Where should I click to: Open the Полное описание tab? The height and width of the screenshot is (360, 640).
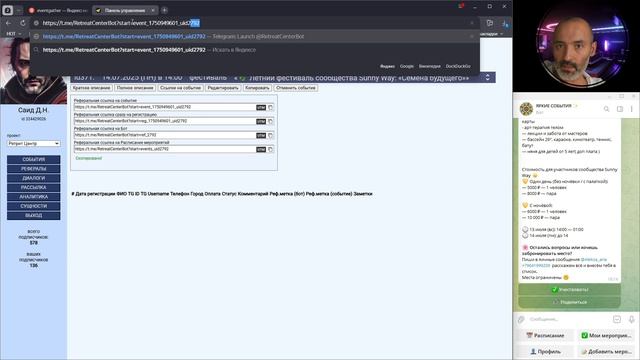135,88
